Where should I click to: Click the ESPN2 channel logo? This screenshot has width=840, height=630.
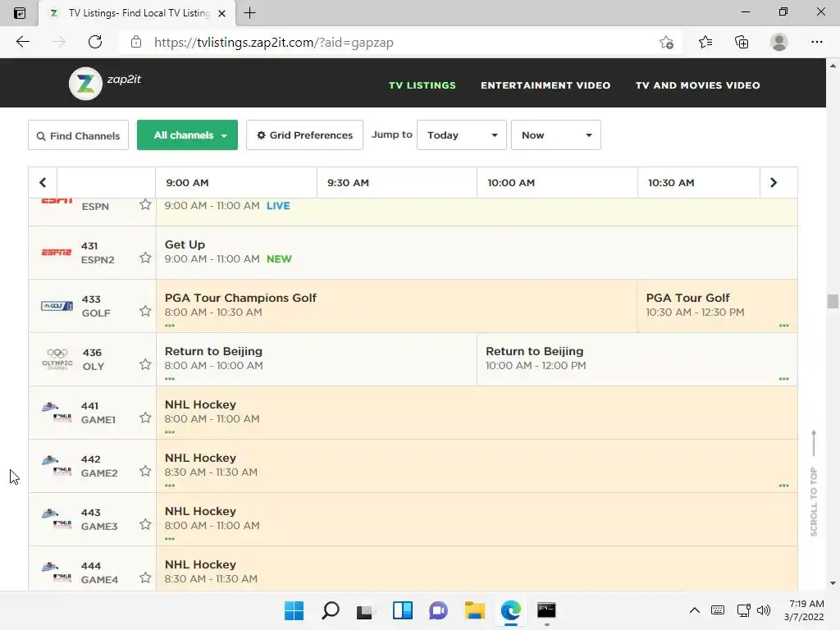point(57,253)
